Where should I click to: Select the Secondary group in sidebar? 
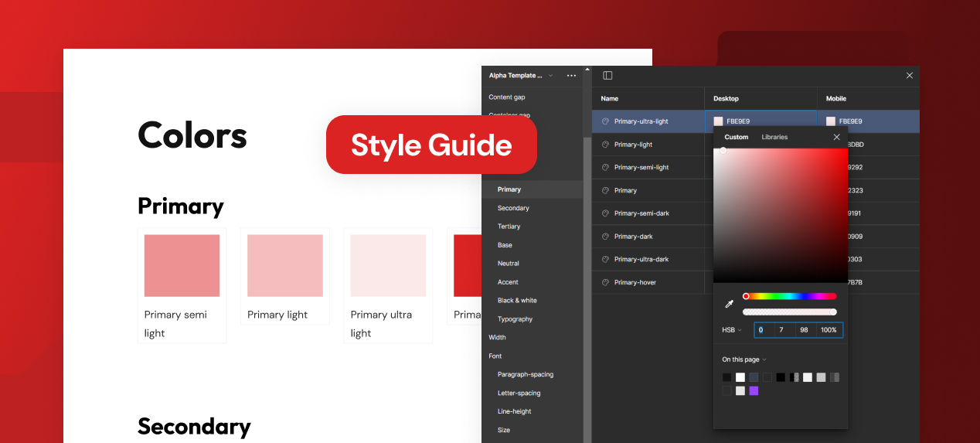tap(513, 208)
